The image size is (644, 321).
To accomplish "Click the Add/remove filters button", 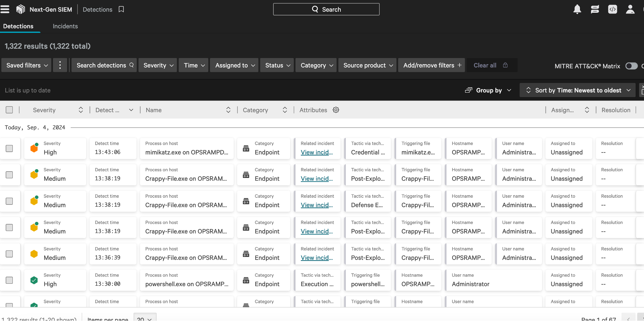I will click(x=432, y=65).
